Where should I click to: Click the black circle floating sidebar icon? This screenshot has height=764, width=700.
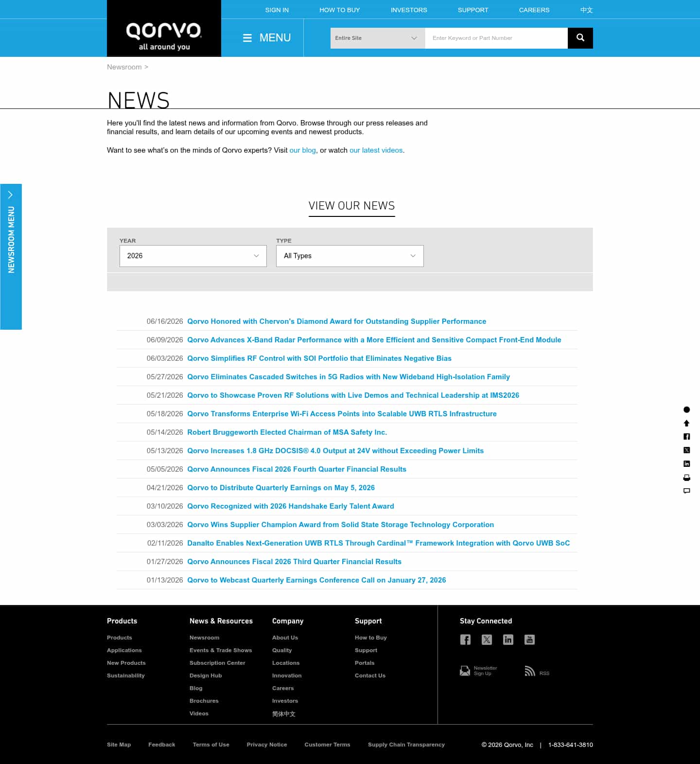(686, 409)
